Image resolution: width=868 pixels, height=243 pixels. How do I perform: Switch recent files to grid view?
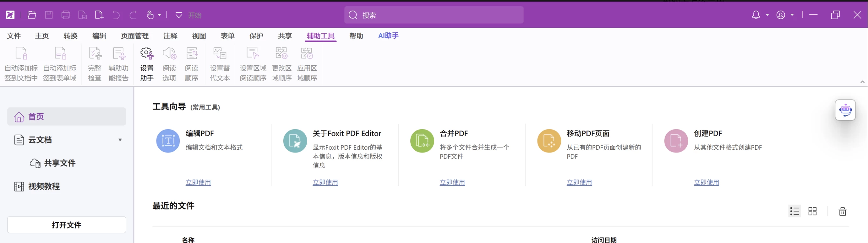coord(812,211)
